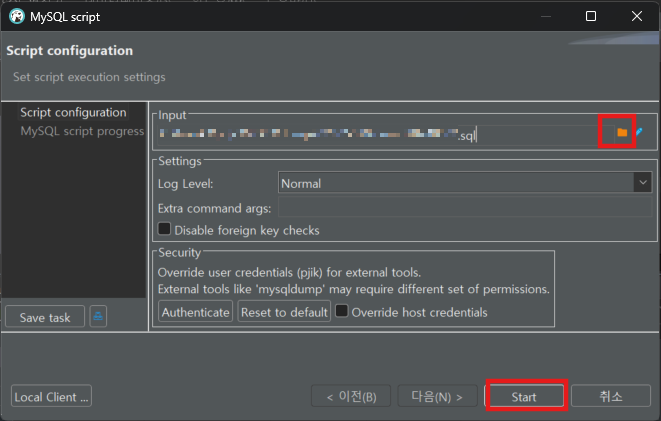
Task: Toggle Override host credentials checkbox
Action: click(341, 311)
